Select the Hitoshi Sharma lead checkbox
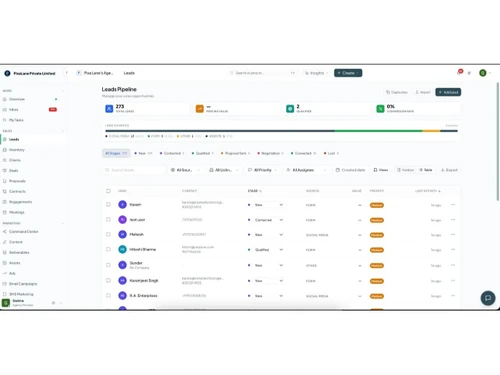Screen dimensions: 500x375 [108, 249]
